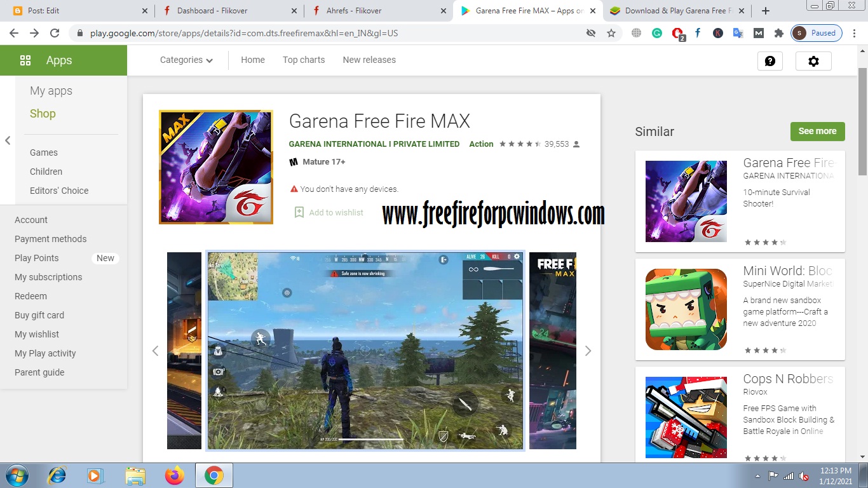The image size is (868, 488).
Task: Open New releases tab
Action: 369,60
